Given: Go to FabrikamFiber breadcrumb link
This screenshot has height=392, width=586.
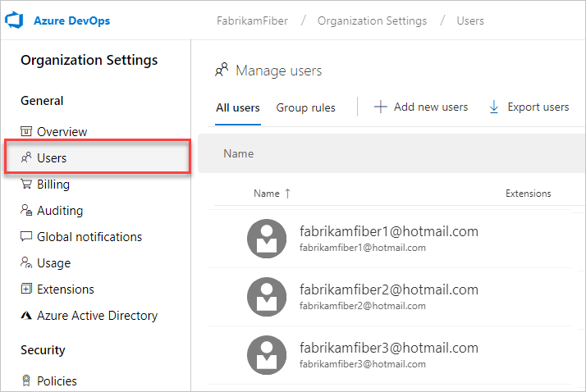Looking at the screenshot, I should click(252, 21).
